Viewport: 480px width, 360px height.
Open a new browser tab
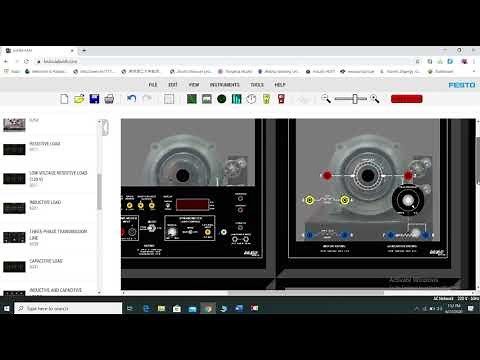tap(84, 51)
